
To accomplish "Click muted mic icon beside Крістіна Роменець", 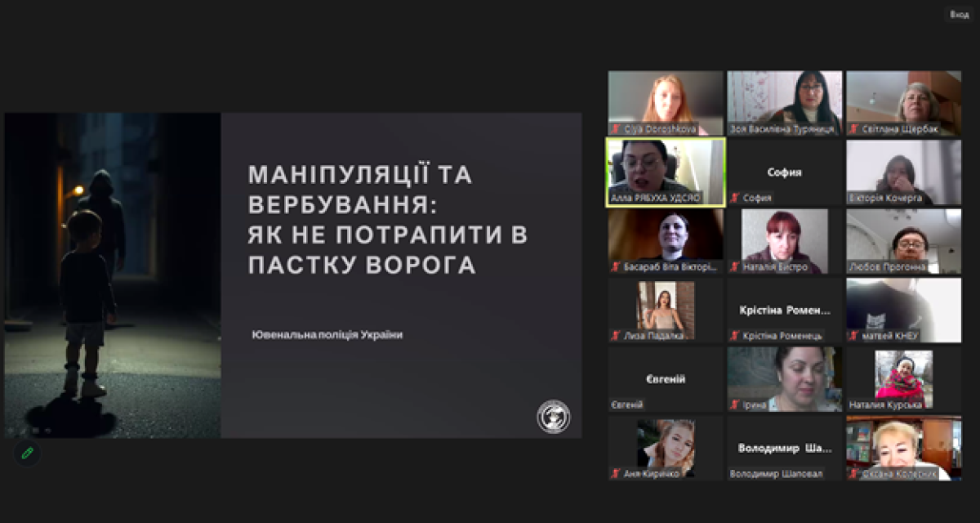I will (735, 336).
